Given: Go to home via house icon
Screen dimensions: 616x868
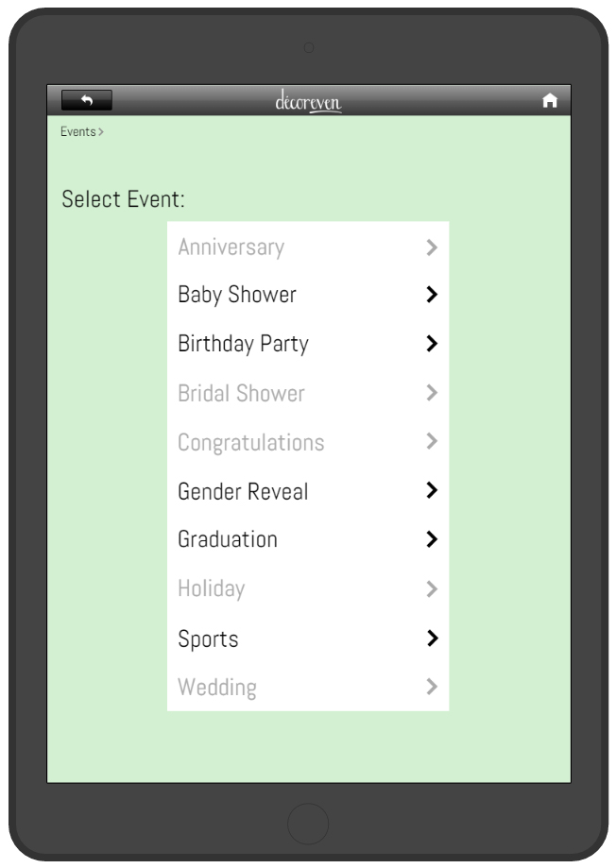Looking at the screenshot, I should (549, 100).
